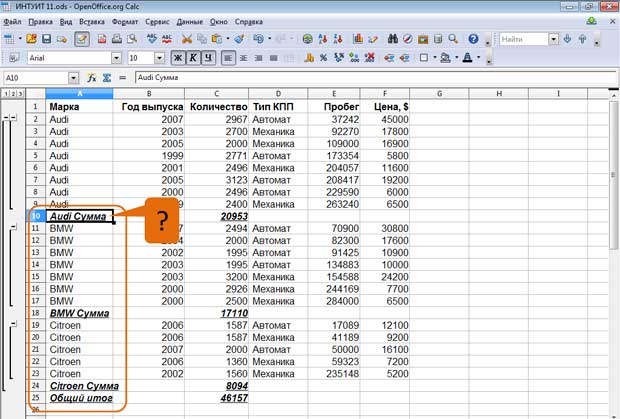Activate Format Paintbrush
The image size is (620, 419).
tap(239, 39)
